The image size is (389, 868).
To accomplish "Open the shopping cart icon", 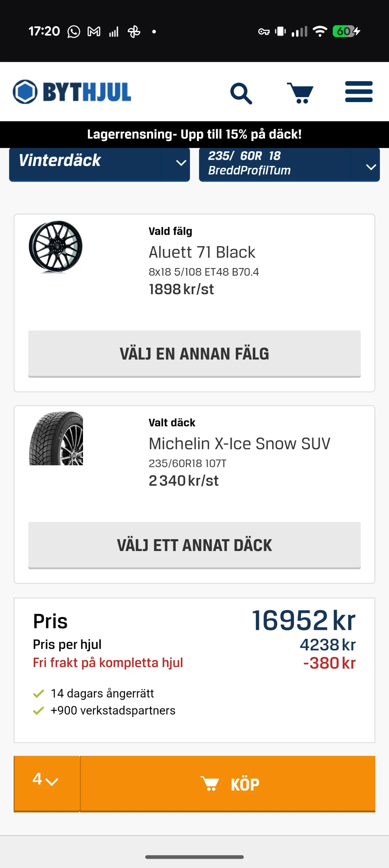I will pos(300,93).
